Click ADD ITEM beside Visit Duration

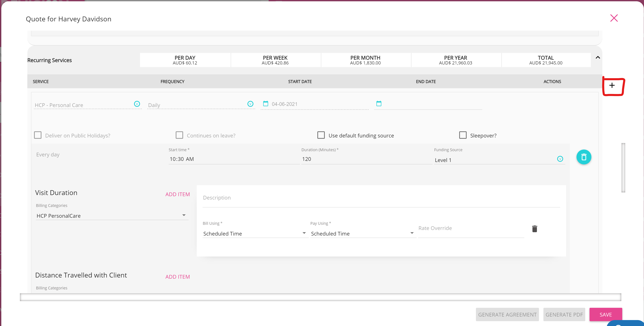(178, 194)
